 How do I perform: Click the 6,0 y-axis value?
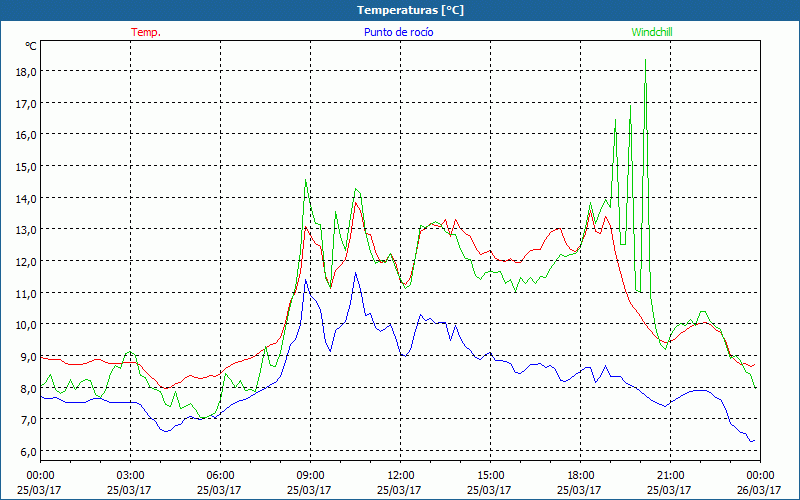29,451
